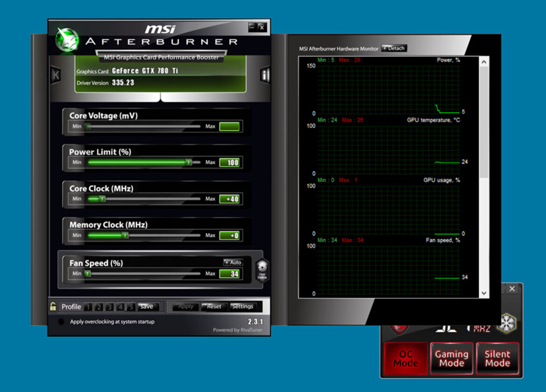Screen dimensions: 546x392
Task: Detach the hardware monitor
Action: [x=394, y=48]
